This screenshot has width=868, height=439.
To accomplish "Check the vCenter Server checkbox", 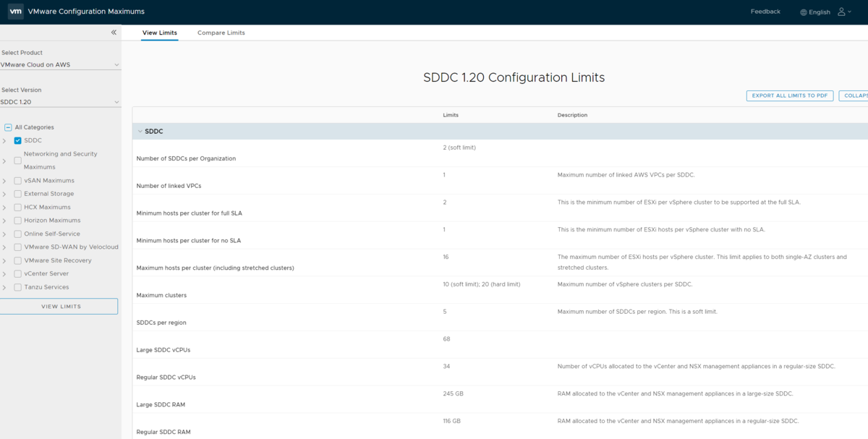I will pyautogui.click(x=18, y=274).
